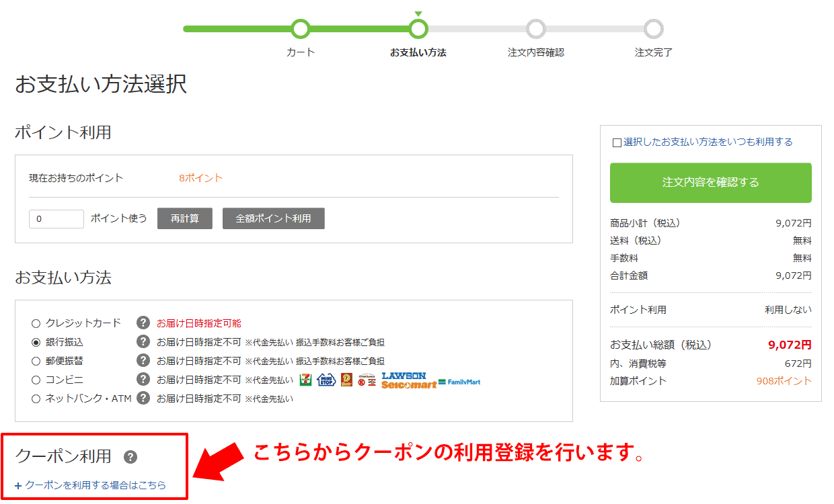The width and height of the screenshot is (834, 504).
Task: Click the red 9,072円 total payment amount
Action: click(790, 345)
